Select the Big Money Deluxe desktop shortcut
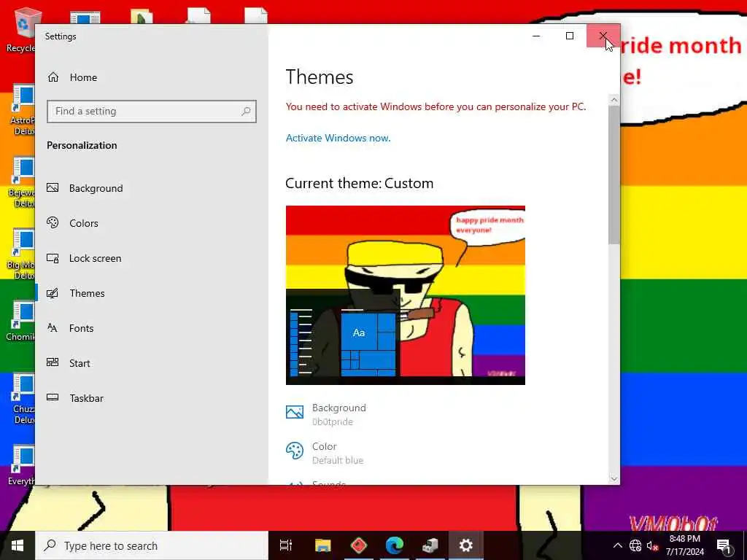The width and height of the screenshot is (747, 560). (x=20, y=254)
